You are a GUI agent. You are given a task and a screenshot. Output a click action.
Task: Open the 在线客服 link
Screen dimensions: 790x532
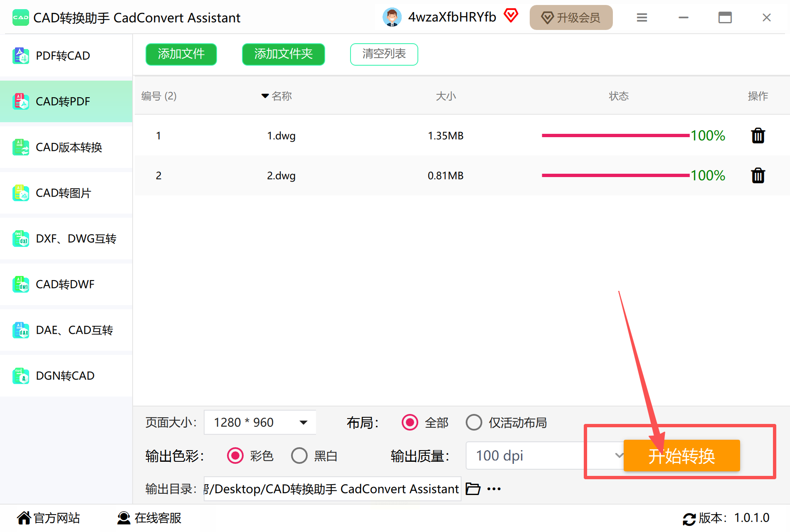149,518
